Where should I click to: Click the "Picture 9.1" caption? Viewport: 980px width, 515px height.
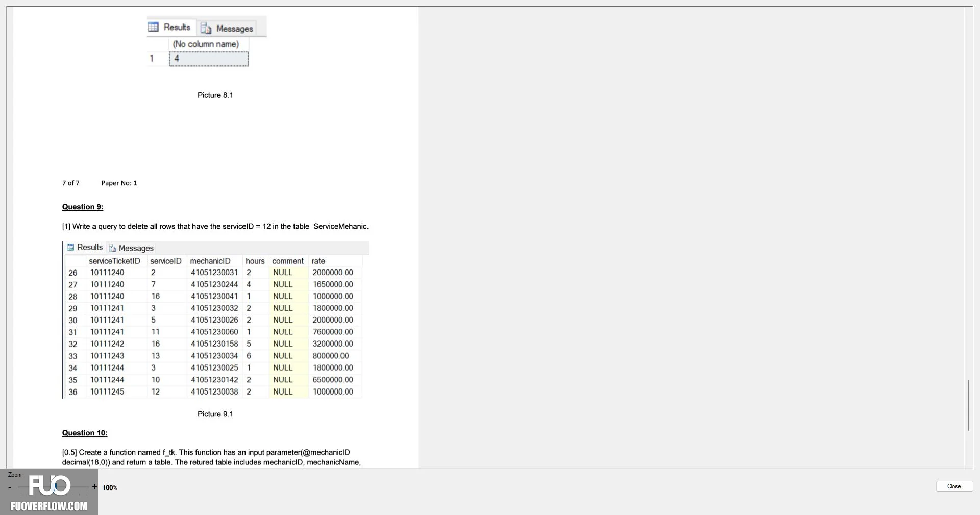point(215,414)
